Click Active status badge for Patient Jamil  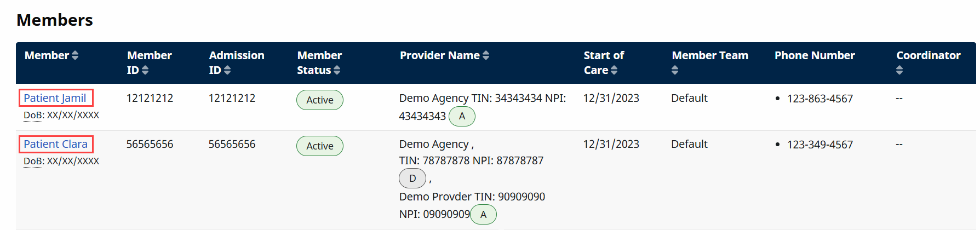point(320,100)
